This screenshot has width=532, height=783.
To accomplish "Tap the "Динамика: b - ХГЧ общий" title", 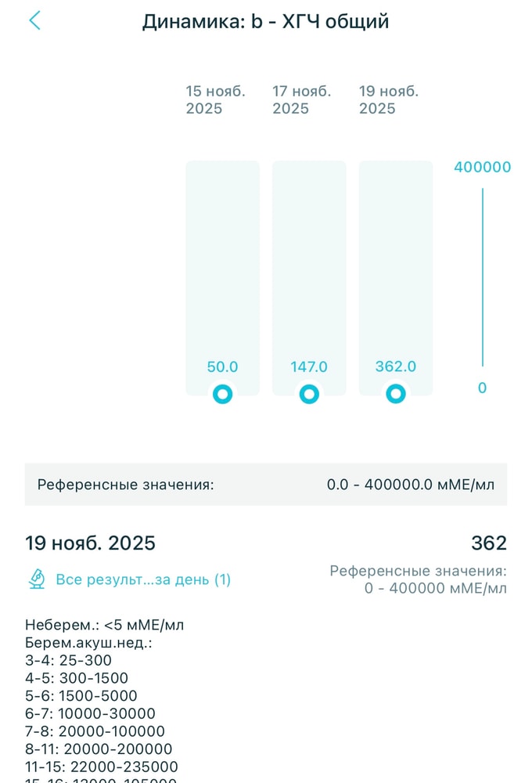I will (x=265, y=21).
